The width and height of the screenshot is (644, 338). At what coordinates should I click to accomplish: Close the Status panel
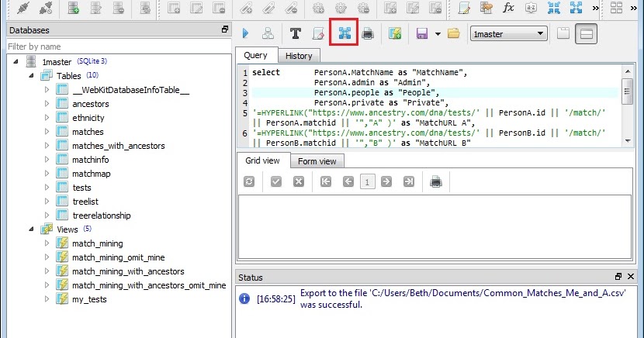631,277
